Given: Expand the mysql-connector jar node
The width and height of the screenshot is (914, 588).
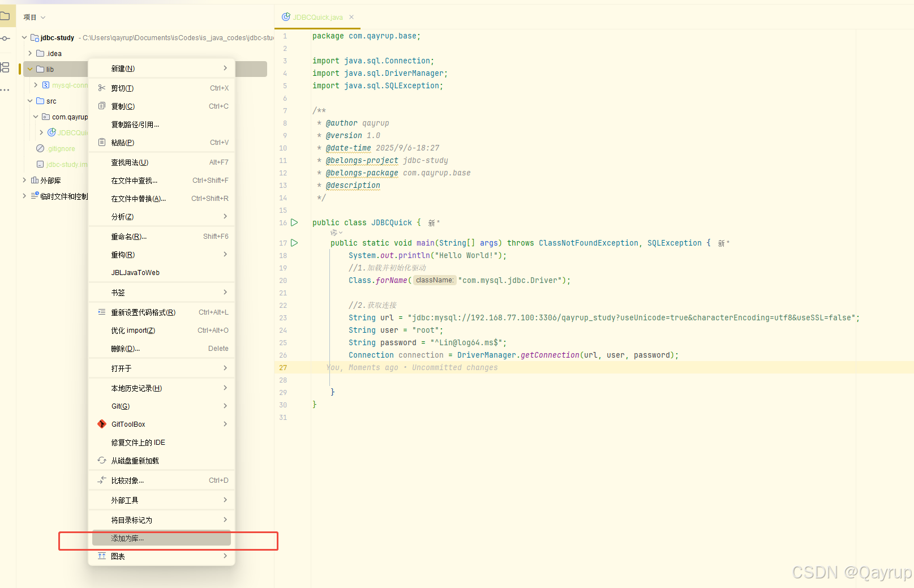Looking at the screenshot, I should (36, 85).
